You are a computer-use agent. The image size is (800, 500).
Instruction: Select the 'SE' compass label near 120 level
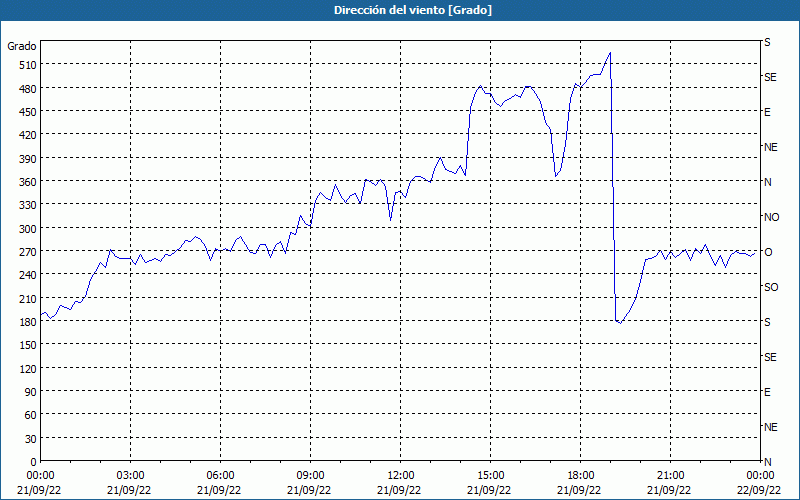(770, 357)
